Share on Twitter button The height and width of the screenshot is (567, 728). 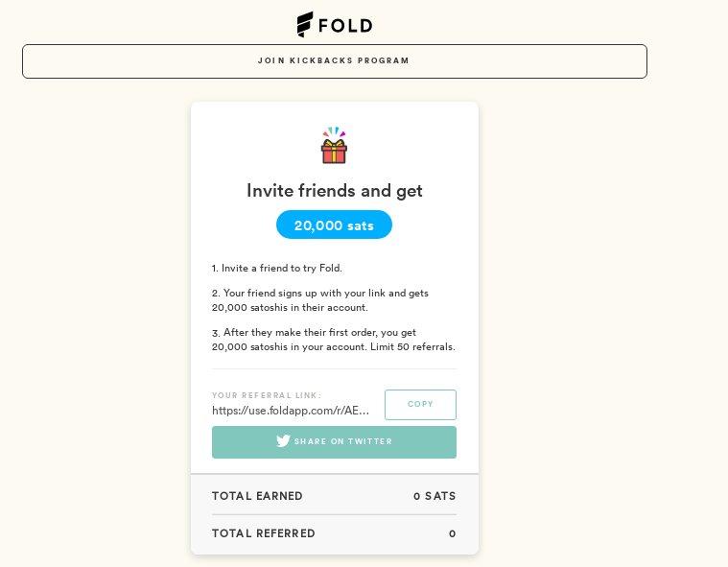334,442
